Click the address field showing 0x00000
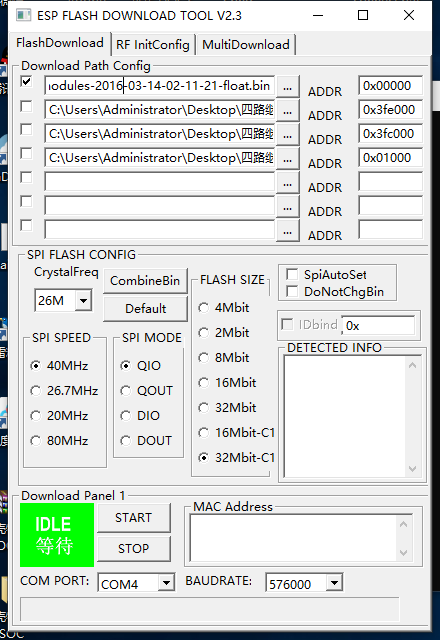The height and width of the screenshot is (640, 440). 390,86
